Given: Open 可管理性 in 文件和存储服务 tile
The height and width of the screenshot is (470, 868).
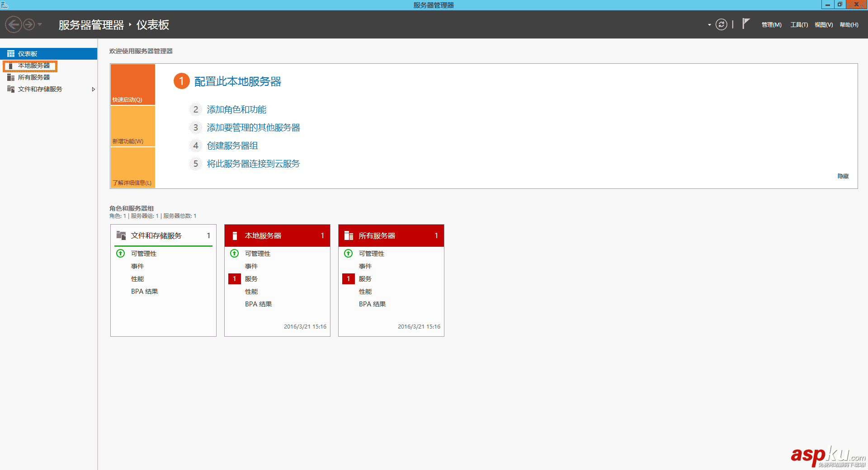Looking at the screenshot, I should pyautogui.click(x=144, y=254).
